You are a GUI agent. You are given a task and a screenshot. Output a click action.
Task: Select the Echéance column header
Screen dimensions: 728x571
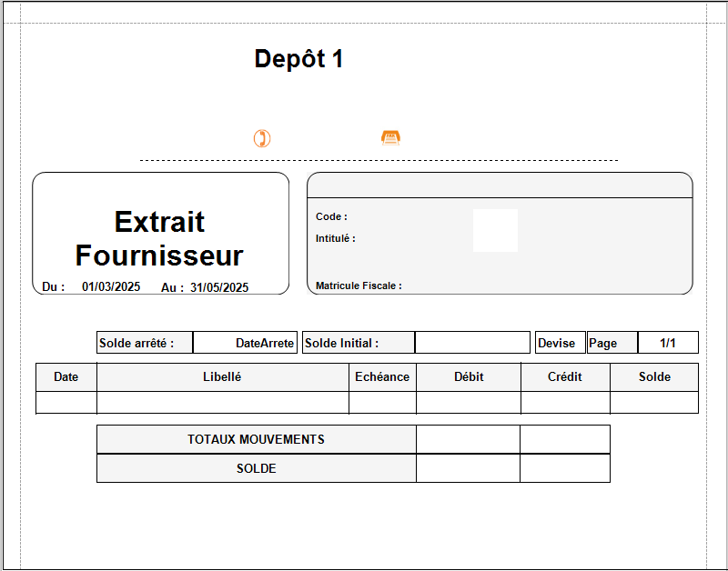click(x=382, y=376)
